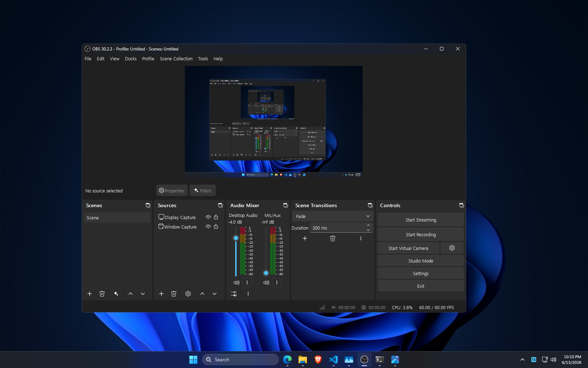Open source properties gear in Sources panel
The image size is (588, 368).
pos(188,294)
